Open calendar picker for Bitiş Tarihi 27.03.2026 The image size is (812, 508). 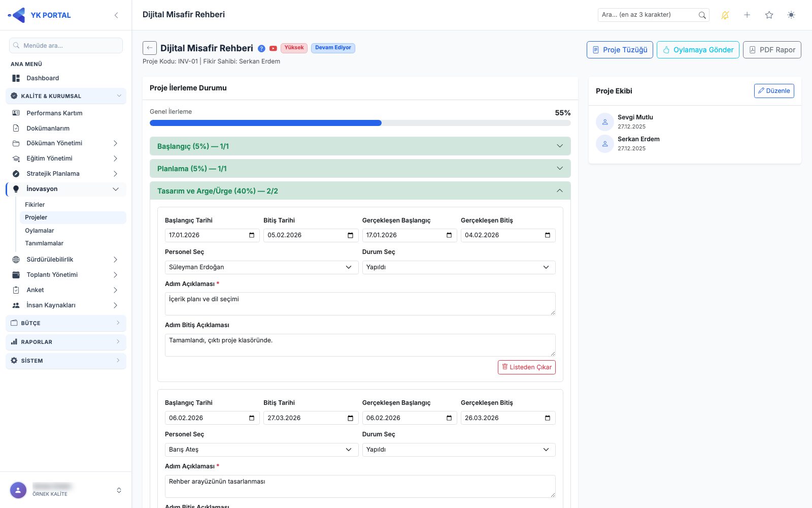click(x=350, y=418)
